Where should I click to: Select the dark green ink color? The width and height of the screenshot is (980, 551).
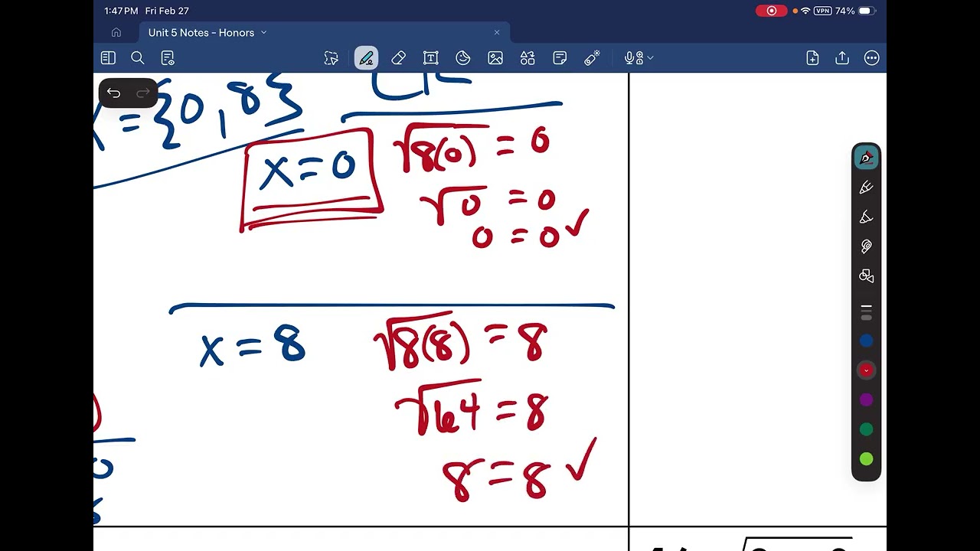(867, 429)
